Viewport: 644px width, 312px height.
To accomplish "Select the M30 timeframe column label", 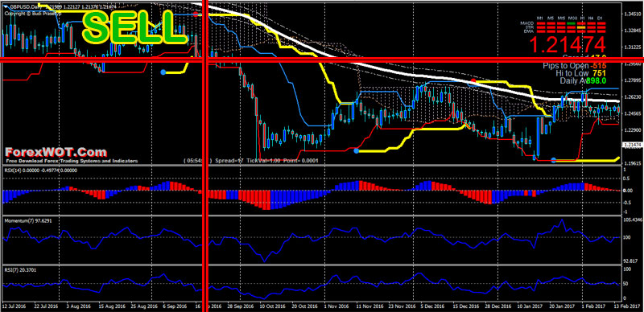I will click(572, 18).
